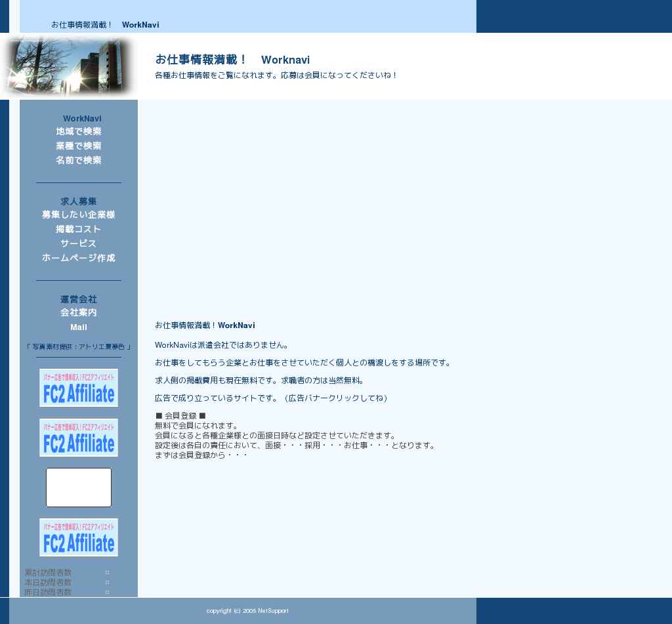Select サービス in the sidebar
The image size is (672, 624).
coord(79,244)
